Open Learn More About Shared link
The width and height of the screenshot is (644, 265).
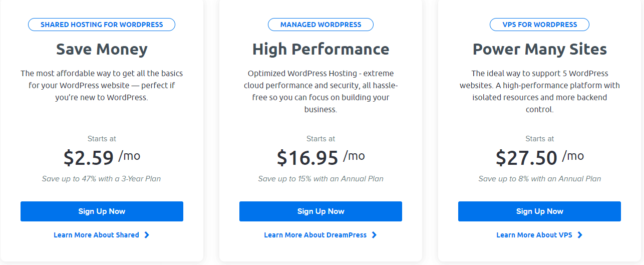coord(96,235)
